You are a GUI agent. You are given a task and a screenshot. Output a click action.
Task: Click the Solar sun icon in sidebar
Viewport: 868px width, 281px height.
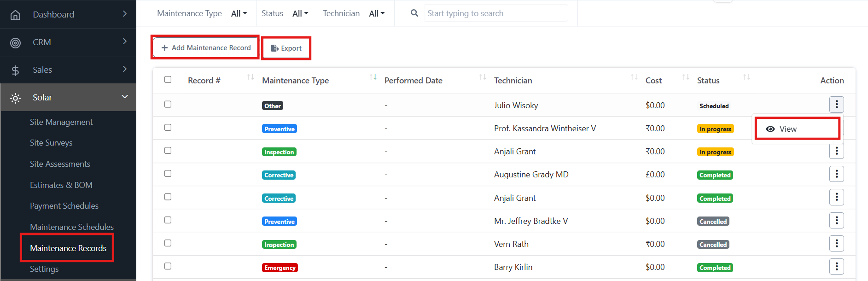coord(15,98)
